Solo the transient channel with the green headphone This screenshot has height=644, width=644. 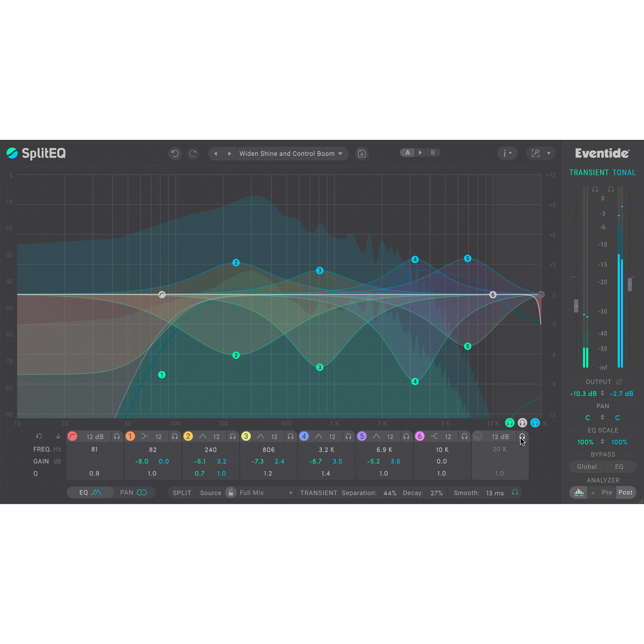(x=510, y=423)
